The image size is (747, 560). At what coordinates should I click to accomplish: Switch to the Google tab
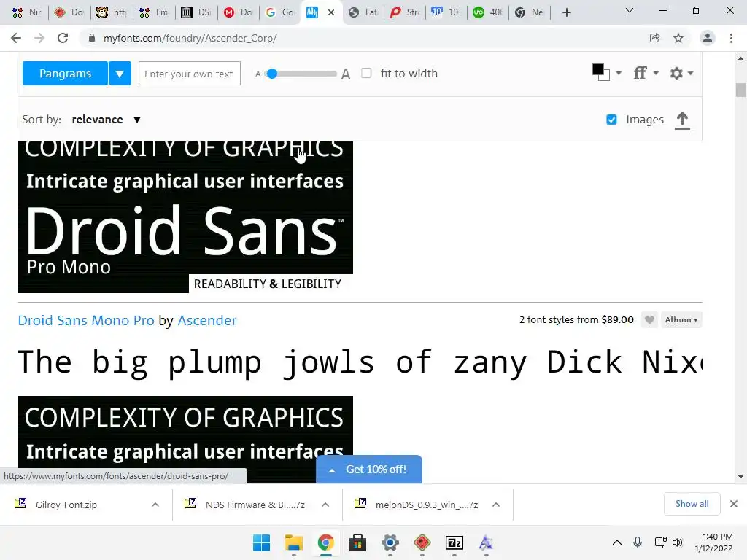click(280, 12)
